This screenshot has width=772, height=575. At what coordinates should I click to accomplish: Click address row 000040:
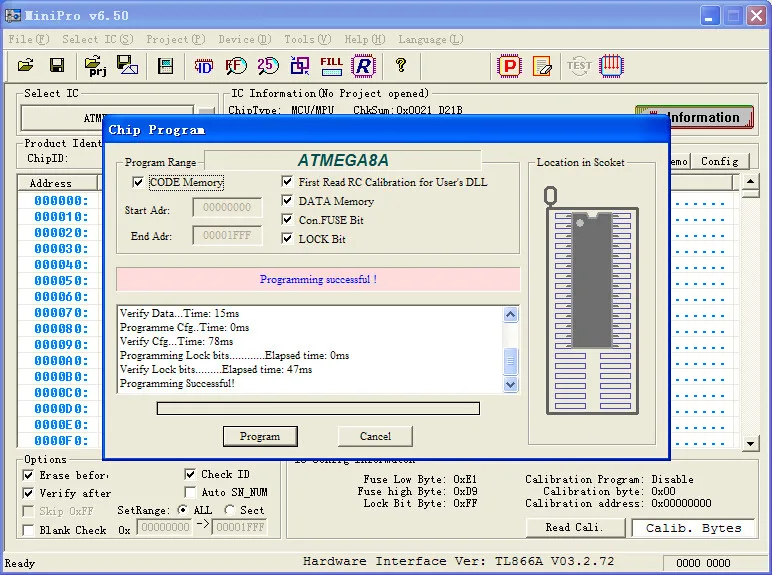click(61, 265)
